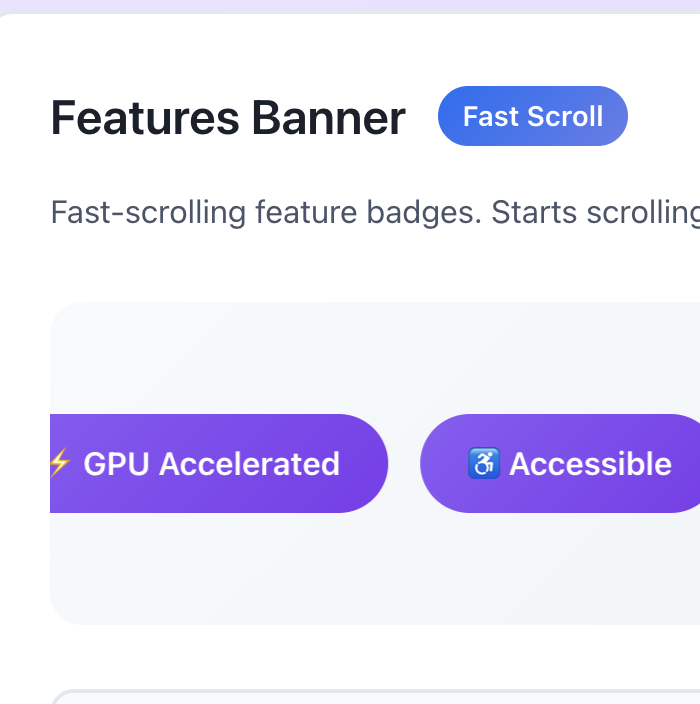Click the word "Features" in the heading
700x704 pixels.
(145, 118)
